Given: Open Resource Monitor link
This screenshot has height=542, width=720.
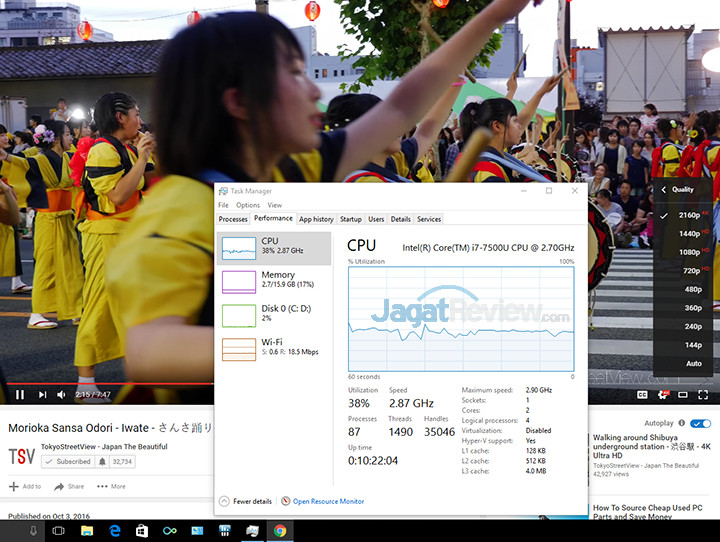Looking at the screenshot, I should pos(327,501).
